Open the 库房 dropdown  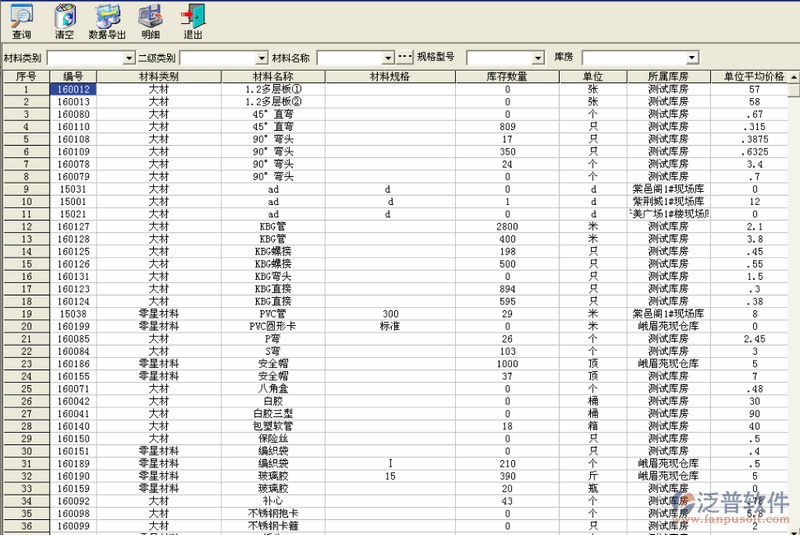(x=692, y=58)
